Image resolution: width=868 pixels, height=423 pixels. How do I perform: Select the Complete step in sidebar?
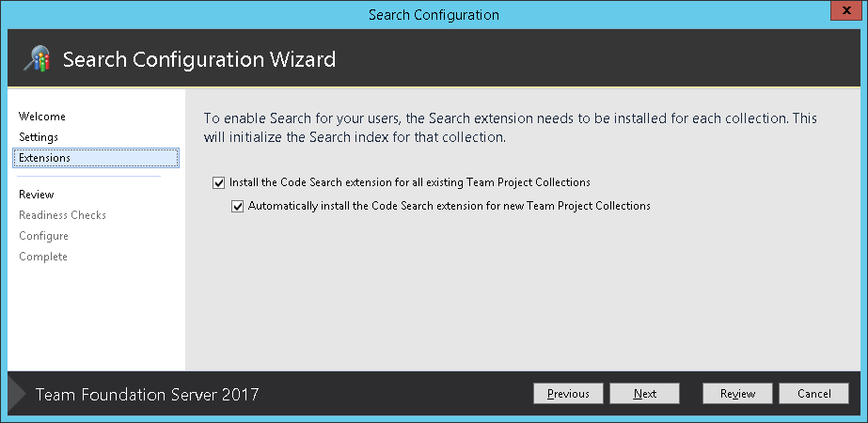42,257
